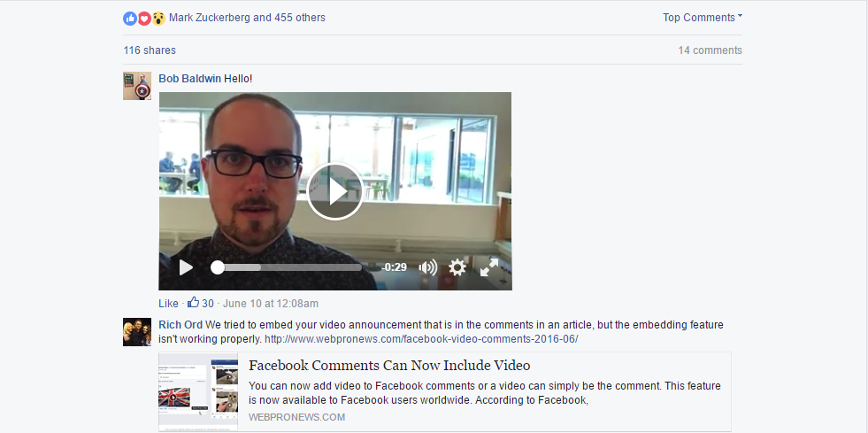This screenshot has width=868, height=433.
Task: Open the 14 comments link
Action: click(x=711, y=50)
